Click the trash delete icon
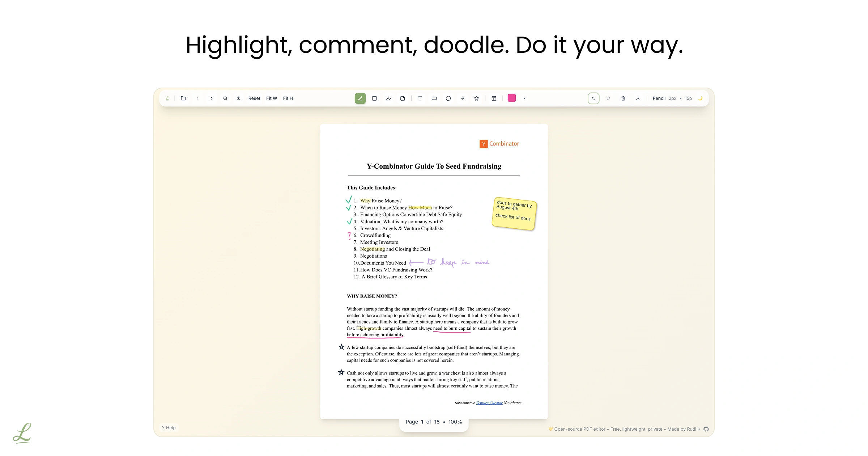Screen dimensions: 868x456 (623, 98)
